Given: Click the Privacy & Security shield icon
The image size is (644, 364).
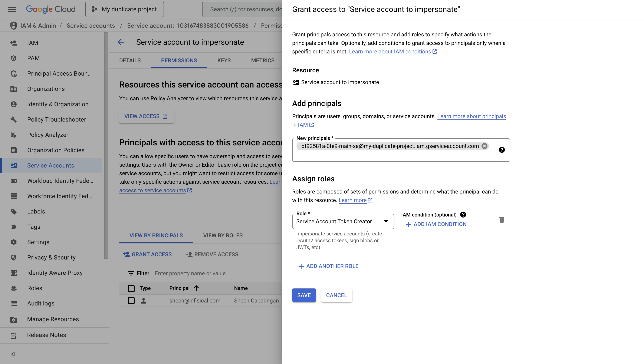Looking at the screenshot, I should pos(14,258).
